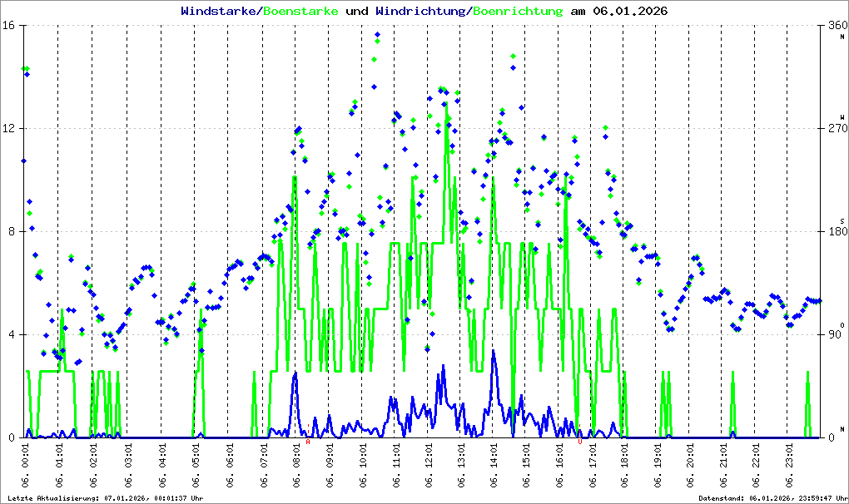This screenshot has height=504, width=849.
Task: Click the direction axis value 90
Action: (835, 334)
